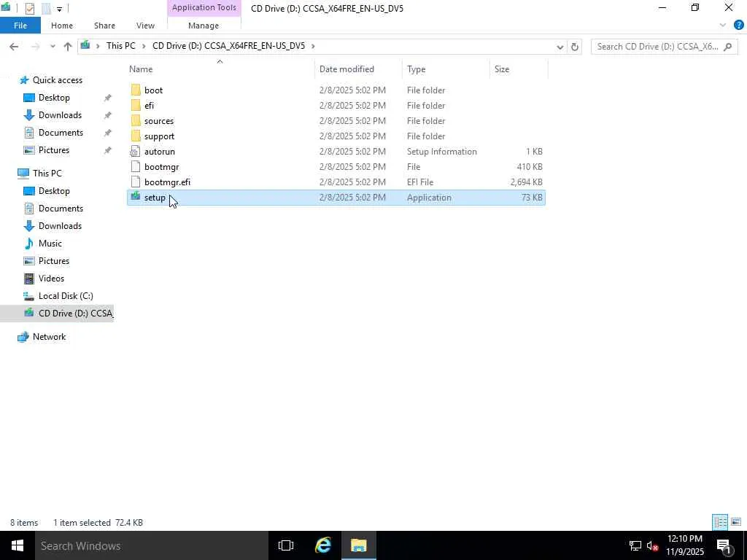Viewport: 747px width, 560px height.
Task: Click the File Explorer taskbar button
Action: [x=359, y=545]
